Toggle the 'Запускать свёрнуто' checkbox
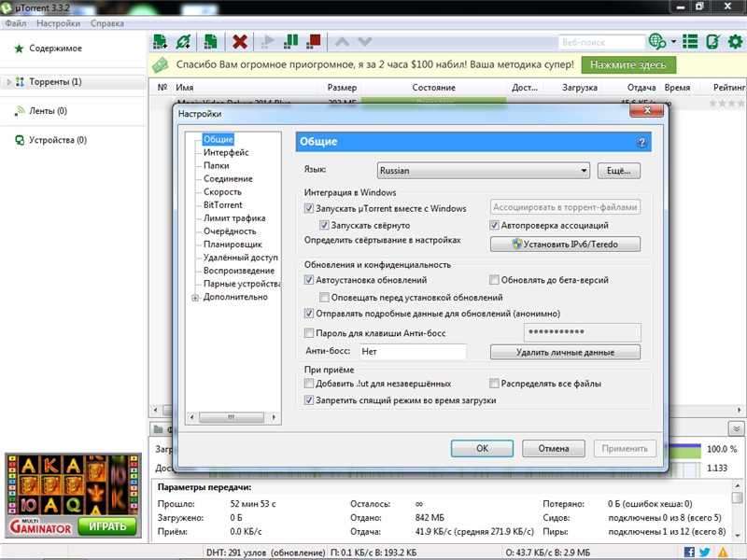 [x=324, y=225]
